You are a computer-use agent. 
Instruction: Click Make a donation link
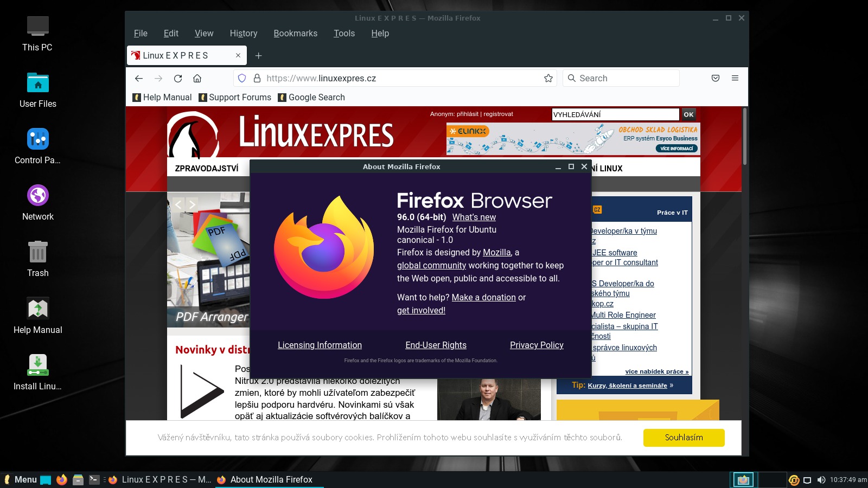pos(484,297)
